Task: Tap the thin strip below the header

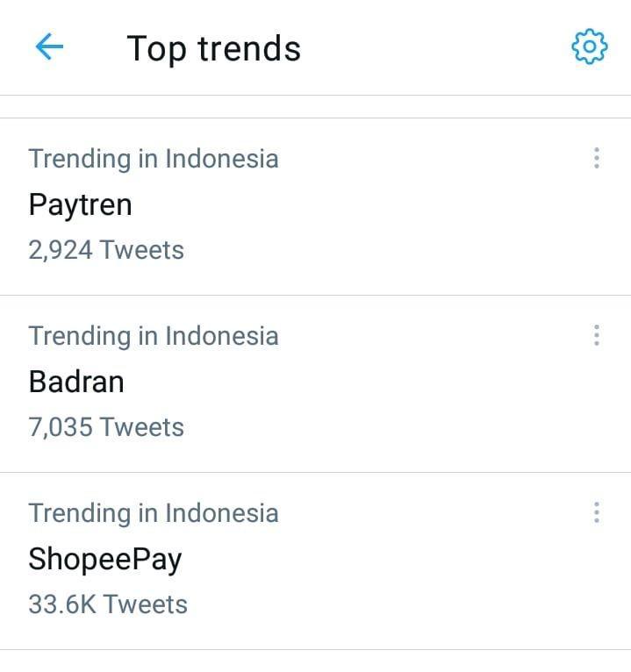Action: (316, 107)
